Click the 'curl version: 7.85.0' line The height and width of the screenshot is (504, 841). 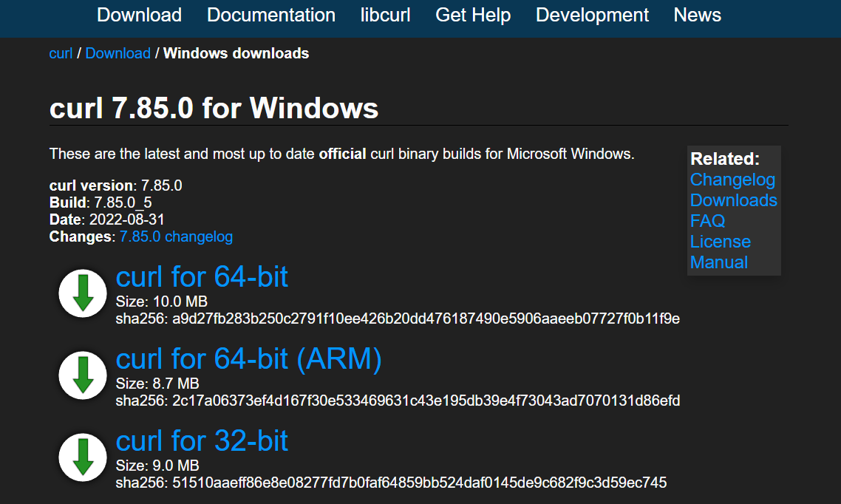[x=116, y=185]
